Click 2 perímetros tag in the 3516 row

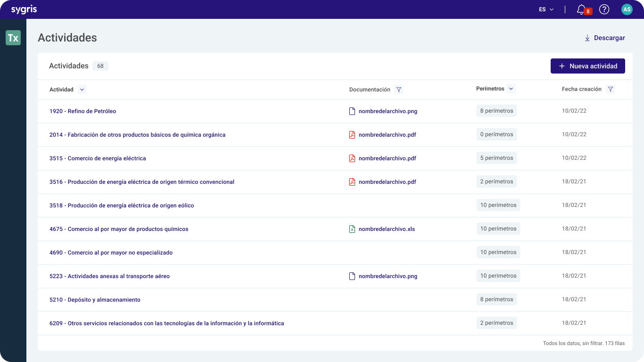pos(496,181)
